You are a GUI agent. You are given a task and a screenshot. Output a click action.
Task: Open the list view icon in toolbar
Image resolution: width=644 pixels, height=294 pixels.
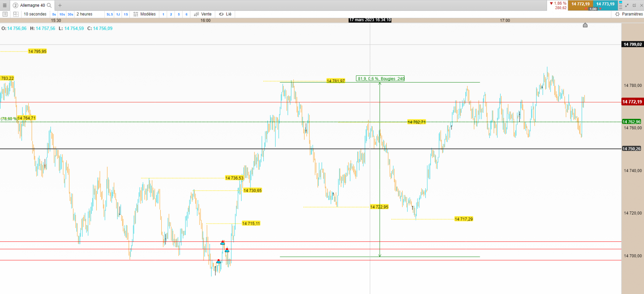(x=5, y=14)
